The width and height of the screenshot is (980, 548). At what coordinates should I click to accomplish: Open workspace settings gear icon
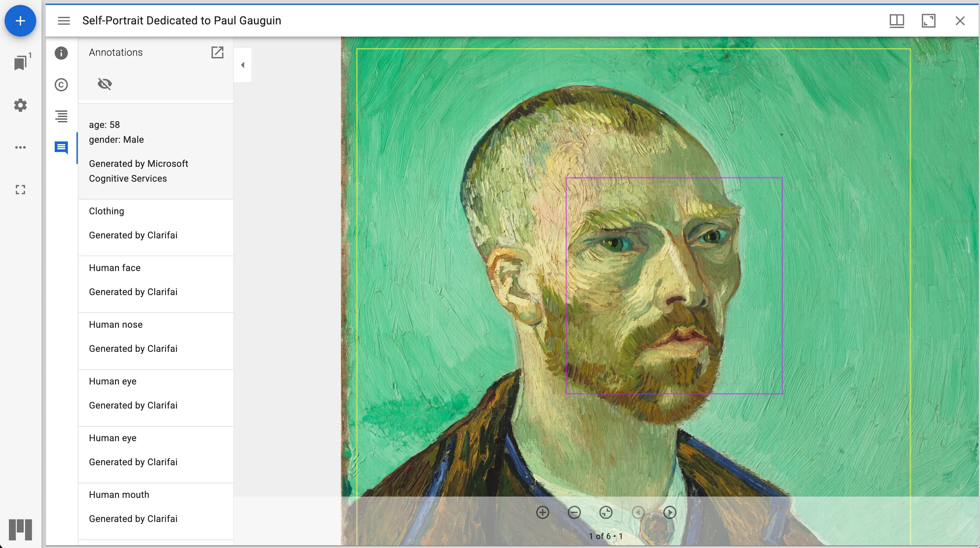[20, 105]
